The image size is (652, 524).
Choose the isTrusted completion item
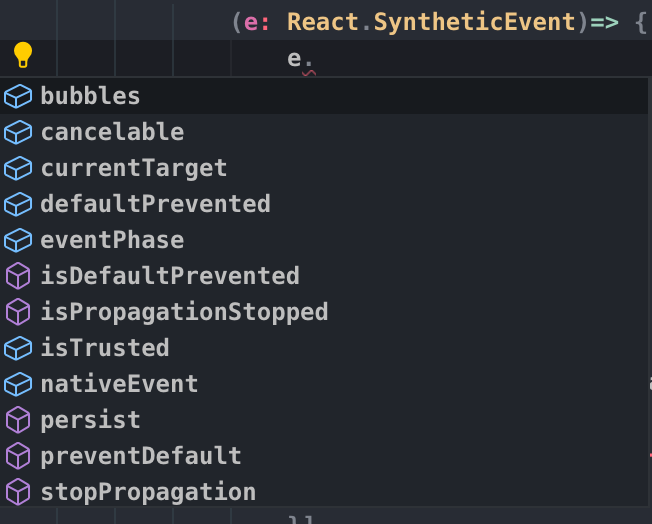(x=104, y=348)
